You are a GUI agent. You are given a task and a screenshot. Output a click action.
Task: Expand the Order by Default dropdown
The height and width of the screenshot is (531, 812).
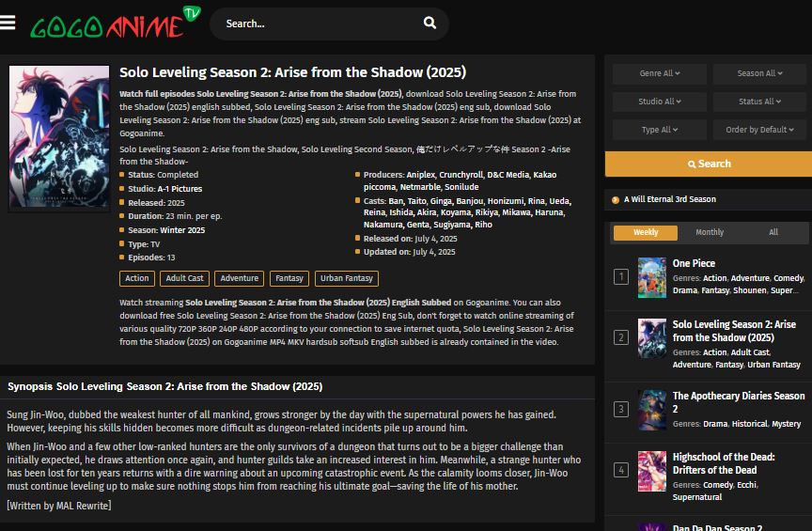(x=759, y=130)
